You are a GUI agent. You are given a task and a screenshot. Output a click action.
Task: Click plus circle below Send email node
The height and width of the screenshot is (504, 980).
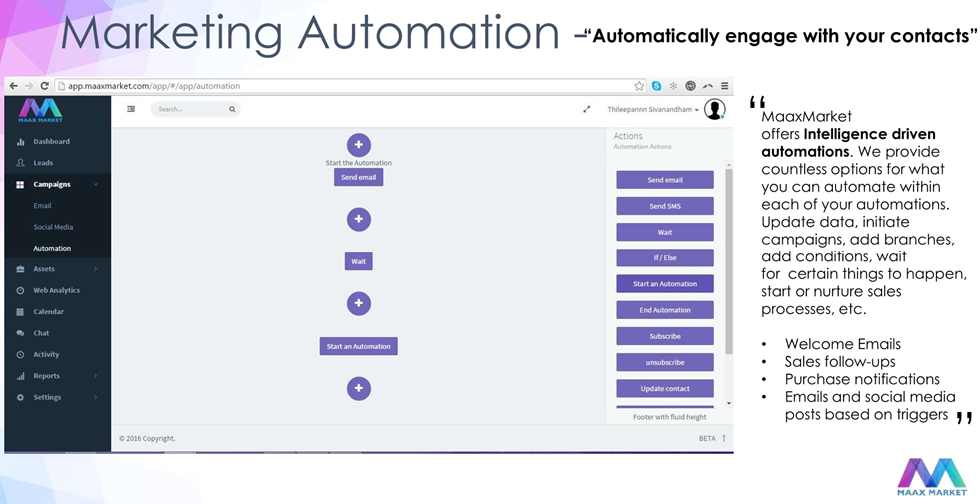358,219
